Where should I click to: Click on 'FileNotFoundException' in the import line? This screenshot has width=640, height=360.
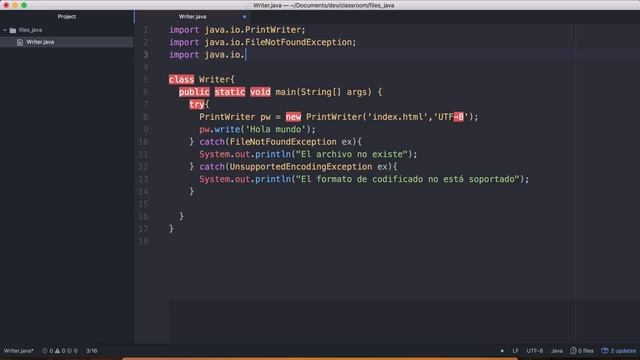click(x=298, y=42)
